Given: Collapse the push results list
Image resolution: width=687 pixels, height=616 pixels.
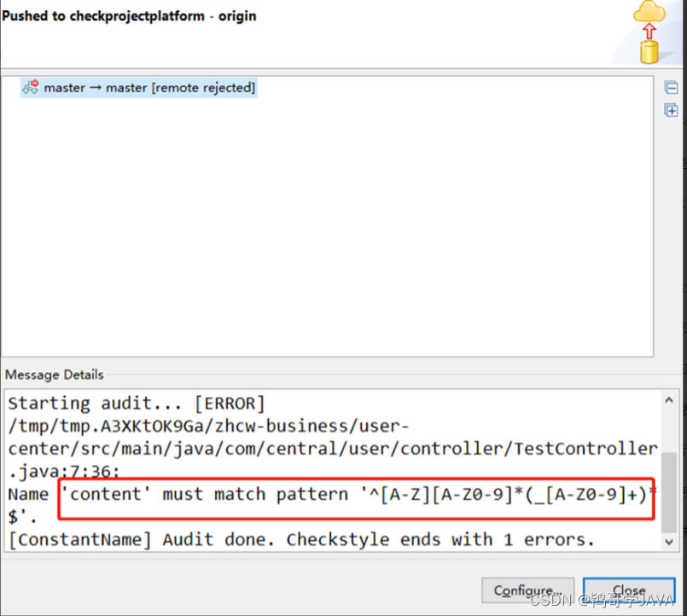Looking at the screenshot, I should coord(672,87).
